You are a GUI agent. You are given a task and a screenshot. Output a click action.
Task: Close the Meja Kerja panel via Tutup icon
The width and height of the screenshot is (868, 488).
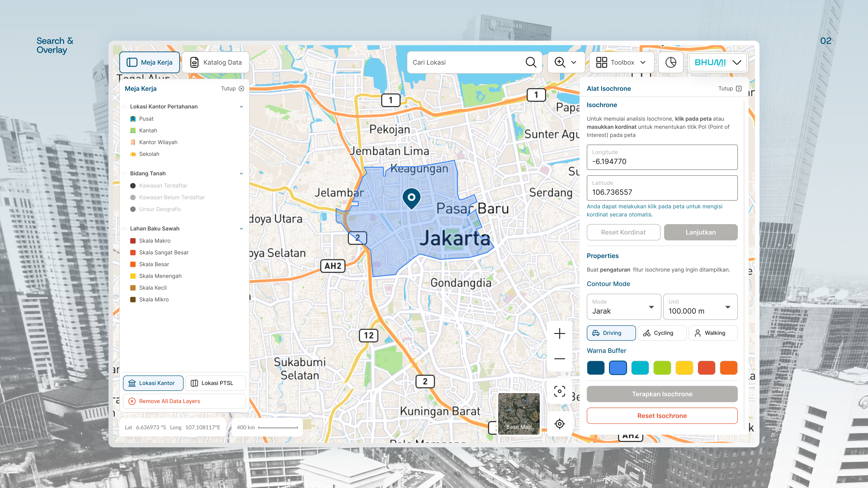coord(241,89)
